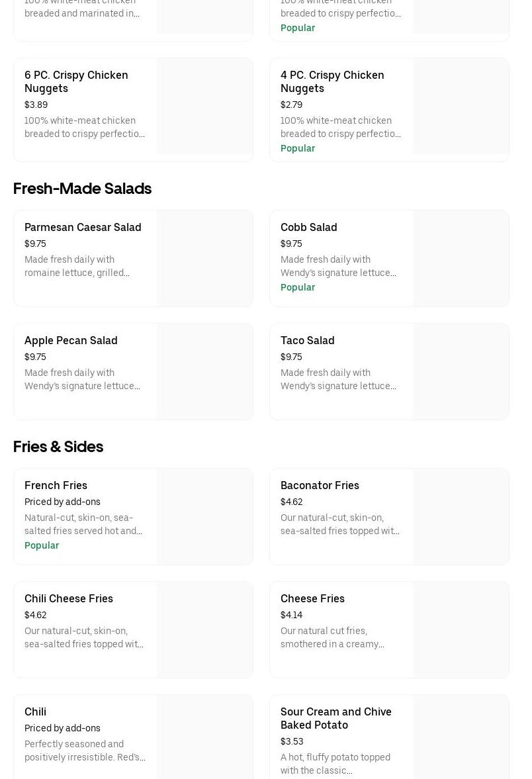Tap the Chili Cheese Fries image thumbnail
This screenshot has height=779, width=532.
click(204, 630)
